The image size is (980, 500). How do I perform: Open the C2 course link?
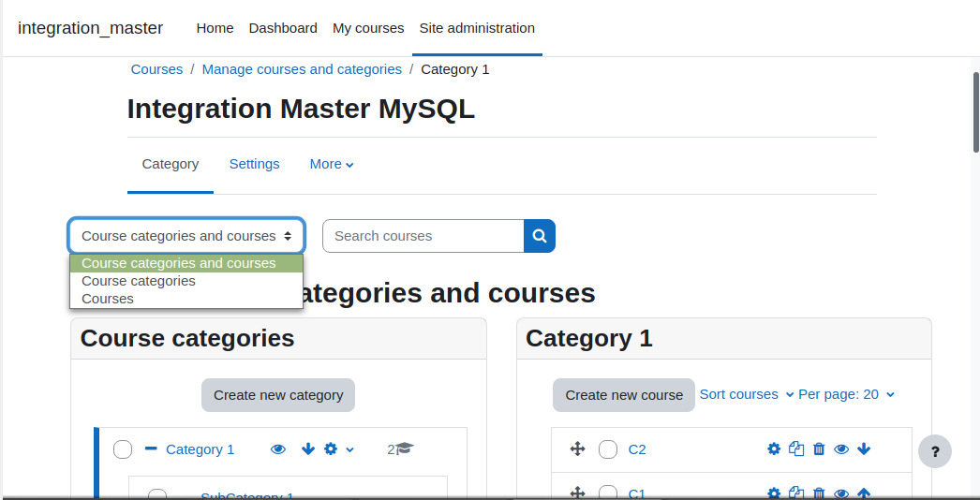coord(637,449)
